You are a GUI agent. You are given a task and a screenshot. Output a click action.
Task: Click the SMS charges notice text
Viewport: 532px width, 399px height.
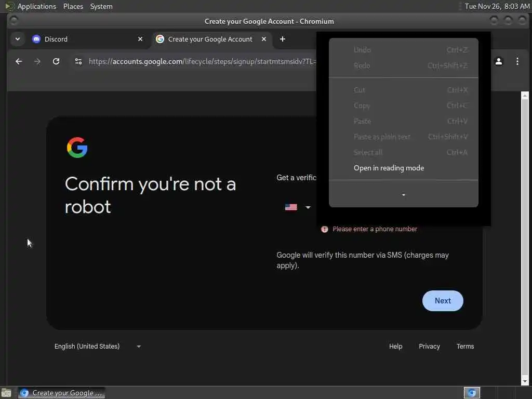[362, 260]
